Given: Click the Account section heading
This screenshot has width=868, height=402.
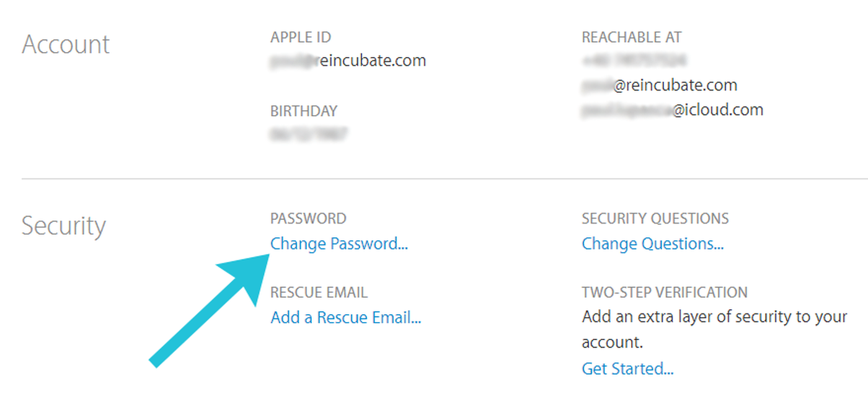Looking at the screenshot, I should click(66, 45).
